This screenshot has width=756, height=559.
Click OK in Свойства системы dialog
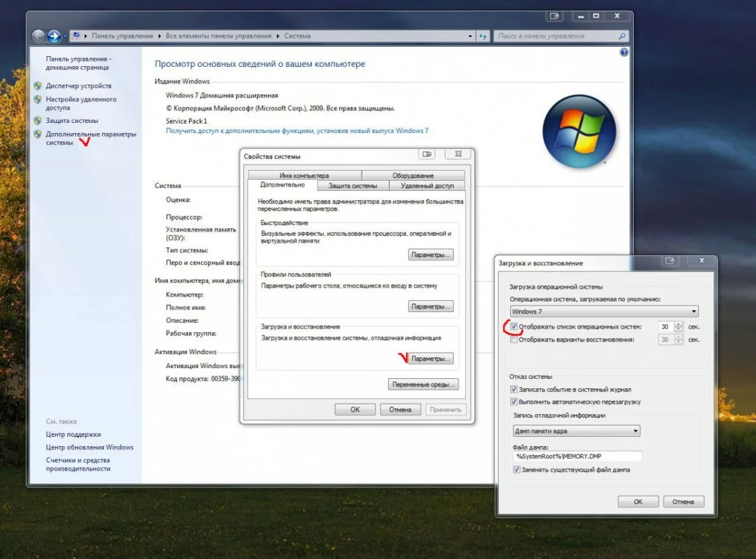(355, 410)
